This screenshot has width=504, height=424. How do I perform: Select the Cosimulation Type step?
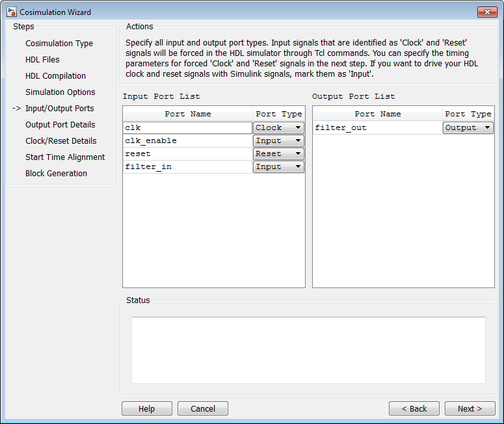coord(59,44)
